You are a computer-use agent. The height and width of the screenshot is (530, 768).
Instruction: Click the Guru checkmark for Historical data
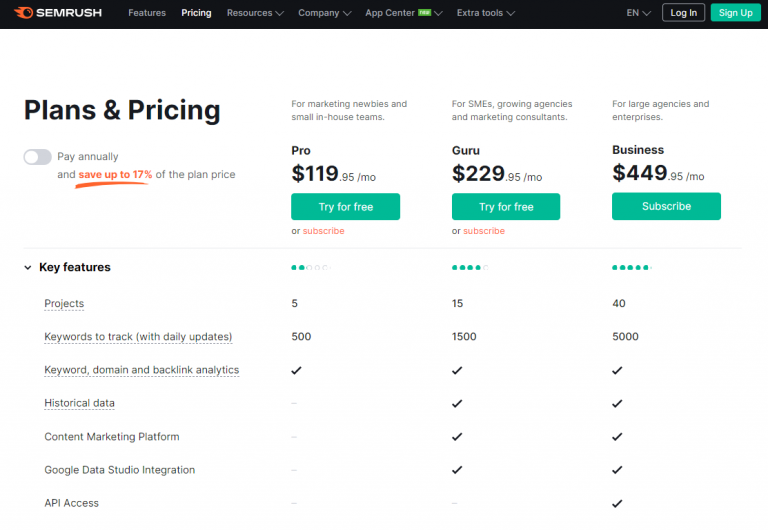(x=457, y=404)
